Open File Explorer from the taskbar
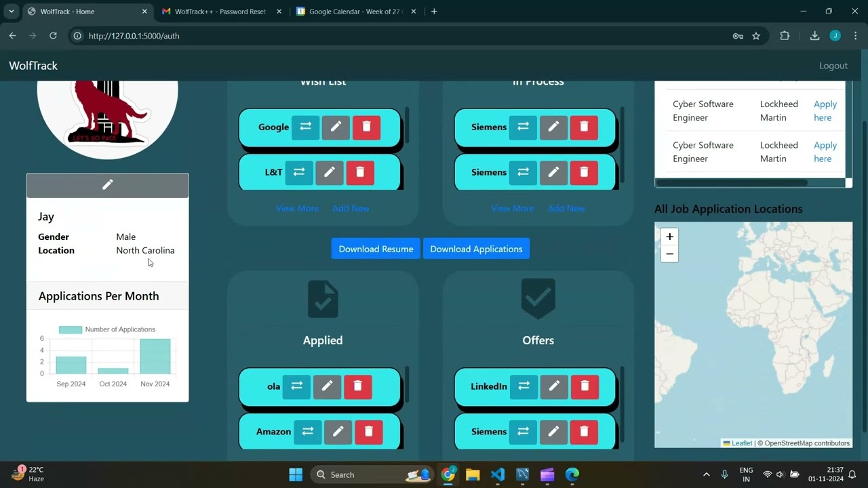 click(x=473, y=474)
